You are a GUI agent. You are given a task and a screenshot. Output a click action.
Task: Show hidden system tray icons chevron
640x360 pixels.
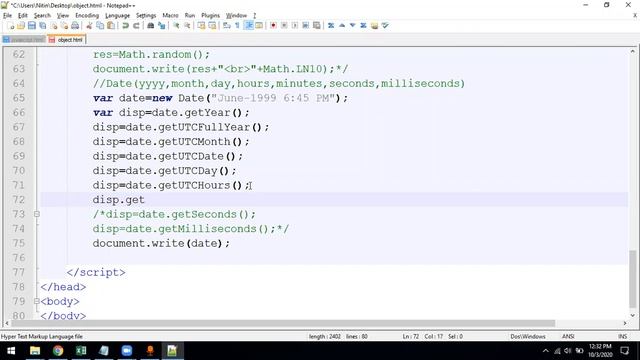(x=546, y=351)
